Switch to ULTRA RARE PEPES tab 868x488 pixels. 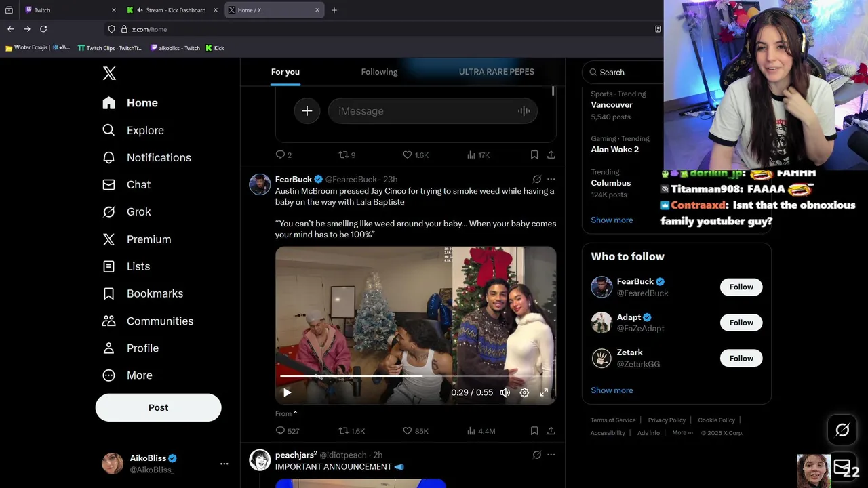496,72
